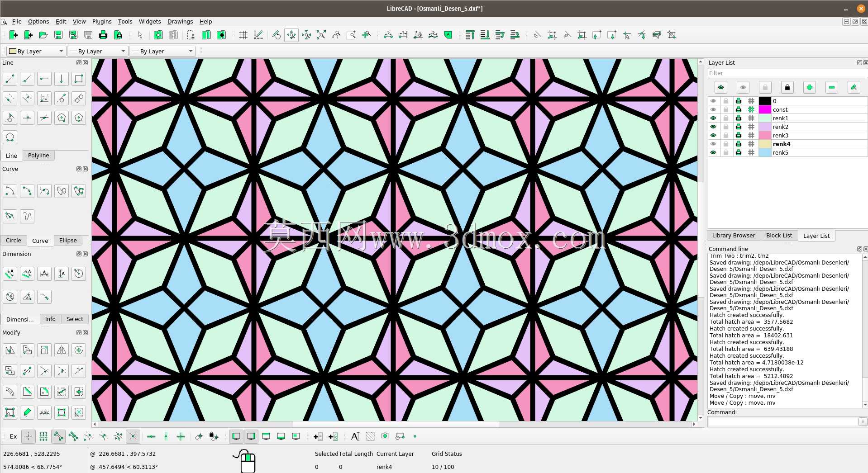The image size is (868, 473).
Task: Select the Explode text tool
Action: [44, 412]
